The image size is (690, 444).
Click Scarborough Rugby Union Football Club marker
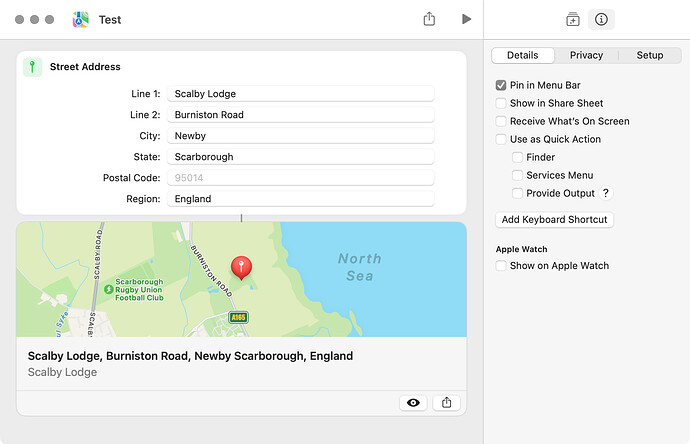[109, 290]
